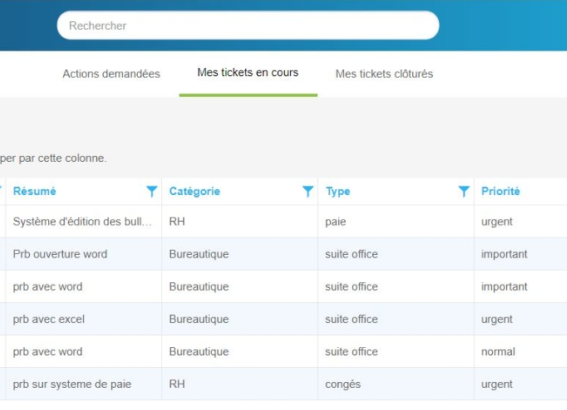This screenshot has height=410, width=567.
Task: Open the 'prb sur systeme de paie' ticket
Action: tap(72, 384)
